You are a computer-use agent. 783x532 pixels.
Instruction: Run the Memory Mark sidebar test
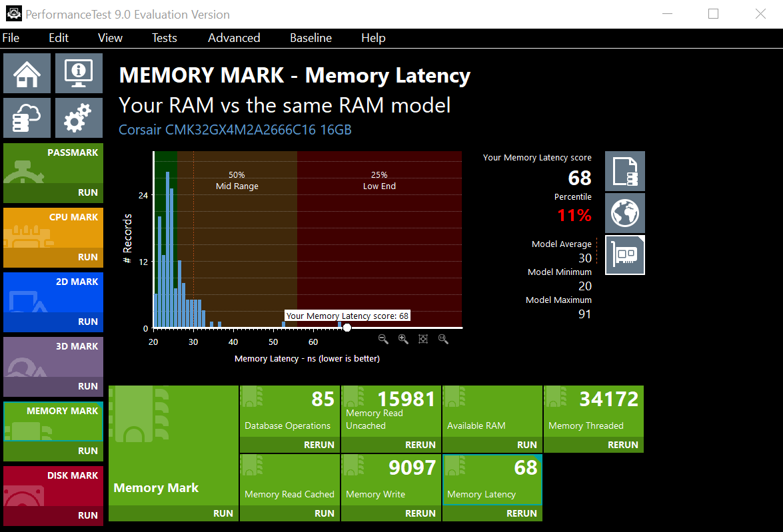[53, 451]
